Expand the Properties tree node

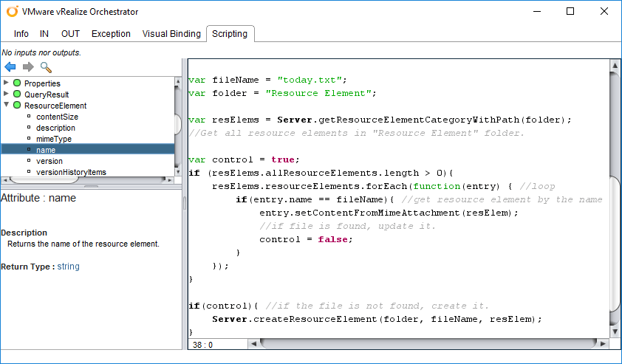click(x=6, y=83)
